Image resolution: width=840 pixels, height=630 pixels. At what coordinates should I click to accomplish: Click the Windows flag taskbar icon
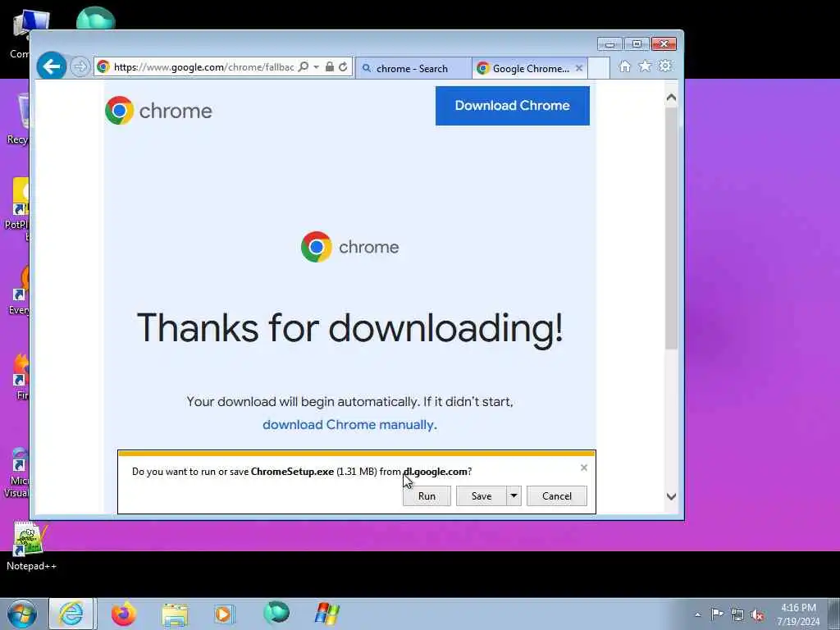point(326,614)
